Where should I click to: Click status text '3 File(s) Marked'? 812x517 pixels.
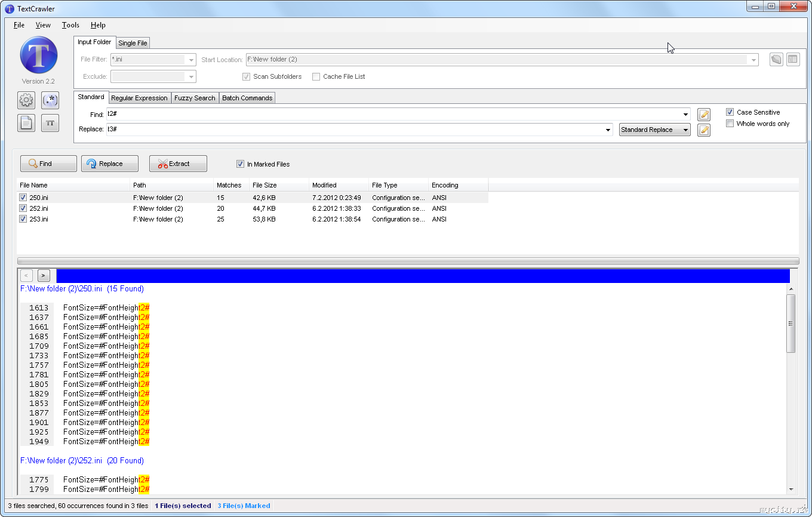pos(244,506)
